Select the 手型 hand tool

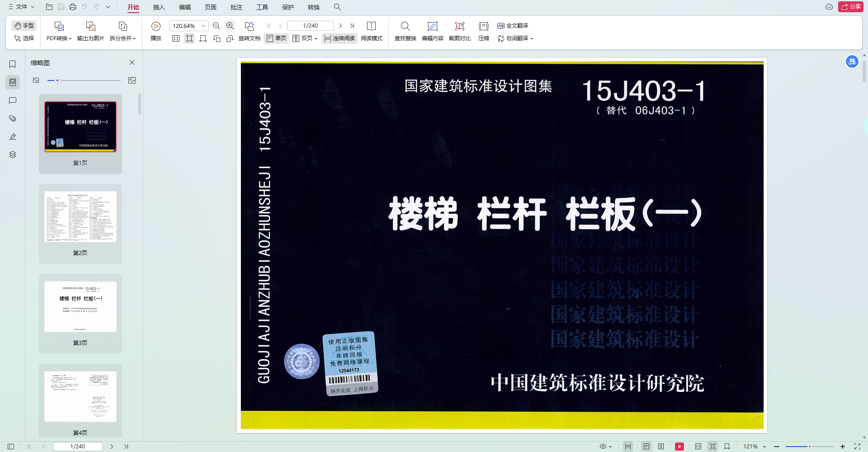(x=24, y=25)
